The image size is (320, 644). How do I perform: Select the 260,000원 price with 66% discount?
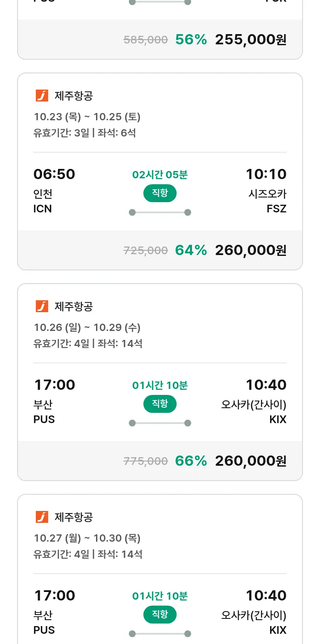tap(250, 461)
